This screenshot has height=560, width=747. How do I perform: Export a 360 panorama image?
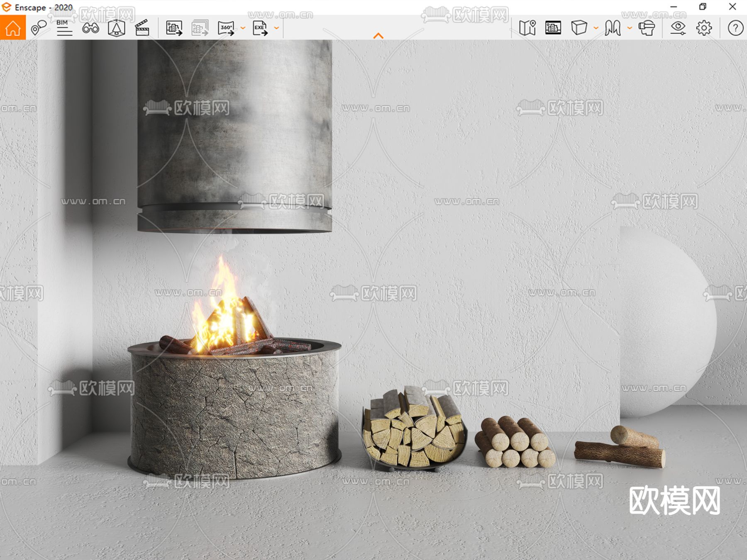tap(226, 28)
